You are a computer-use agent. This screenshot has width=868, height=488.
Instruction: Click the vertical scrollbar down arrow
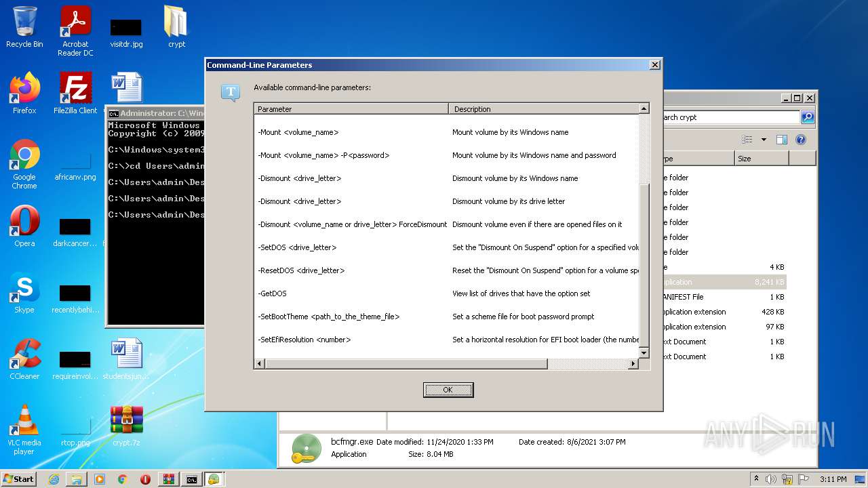tap(644, 353)
